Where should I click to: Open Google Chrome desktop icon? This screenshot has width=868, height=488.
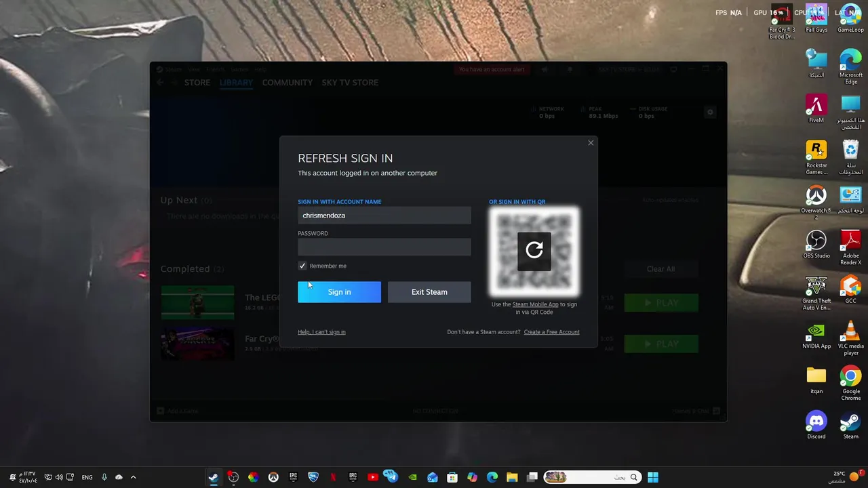851,383
